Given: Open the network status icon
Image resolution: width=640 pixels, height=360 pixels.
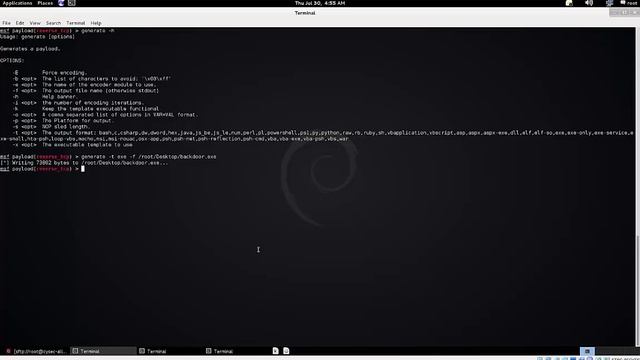Looking at the screenshot, I should tap(609, 3).
